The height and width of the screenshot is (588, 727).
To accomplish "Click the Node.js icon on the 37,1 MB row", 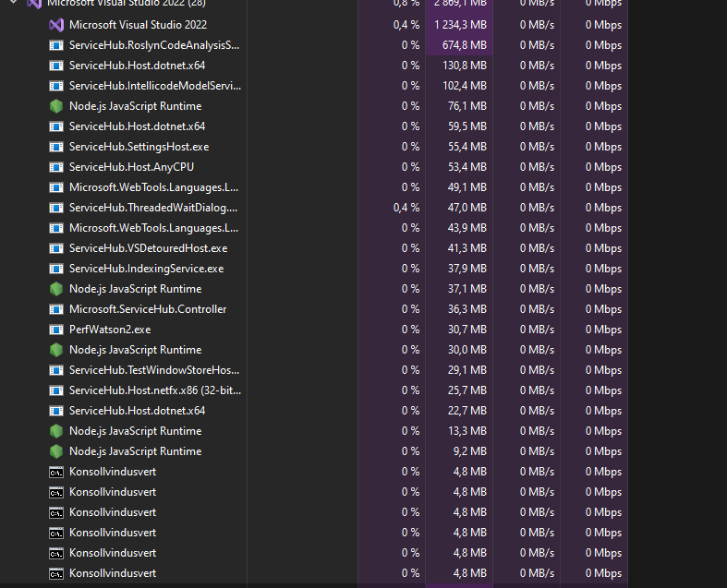I will click(x=56, y=289).
